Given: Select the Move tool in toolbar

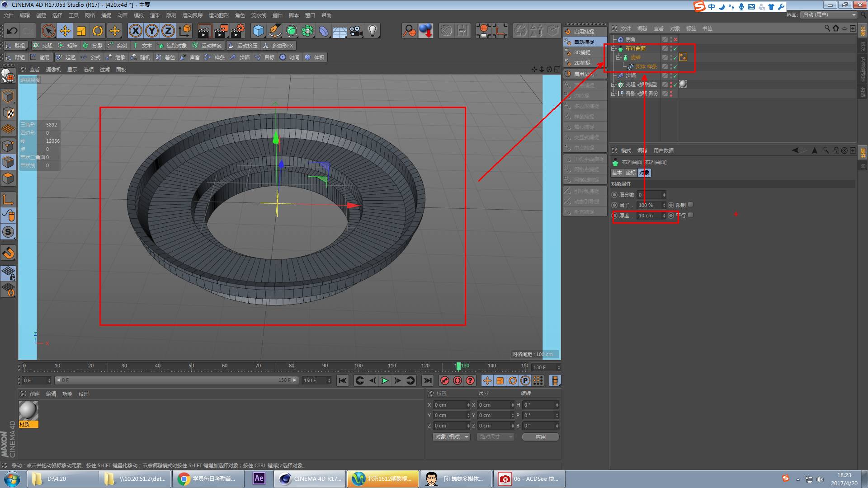Looking at the screenshot, I should 65,31.
